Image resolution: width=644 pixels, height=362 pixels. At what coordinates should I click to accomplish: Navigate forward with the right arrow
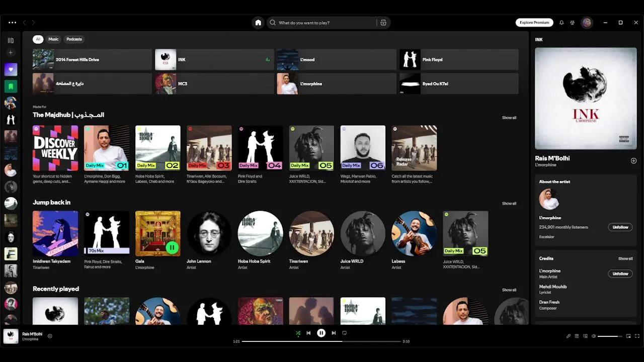33,23
